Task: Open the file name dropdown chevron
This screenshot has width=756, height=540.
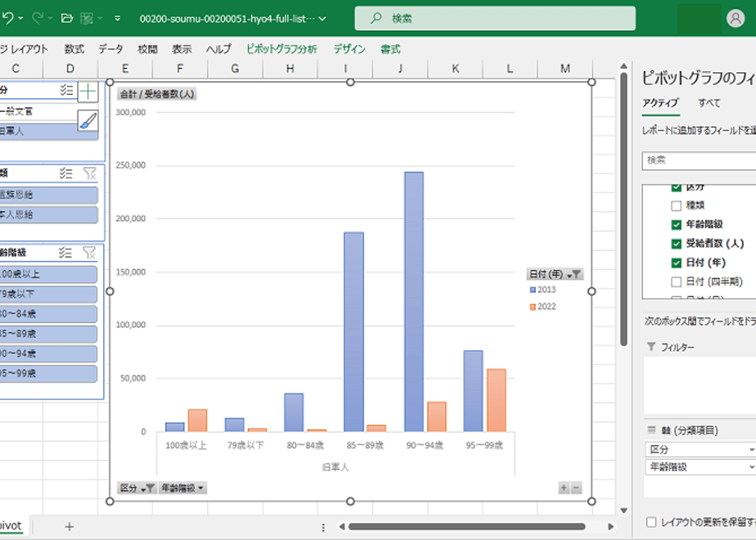Action: 322,19
